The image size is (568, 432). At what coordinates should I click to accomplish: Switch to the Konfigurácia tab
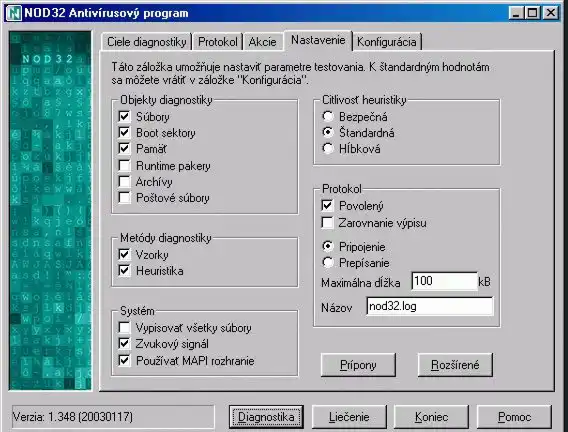click(387, 42)
